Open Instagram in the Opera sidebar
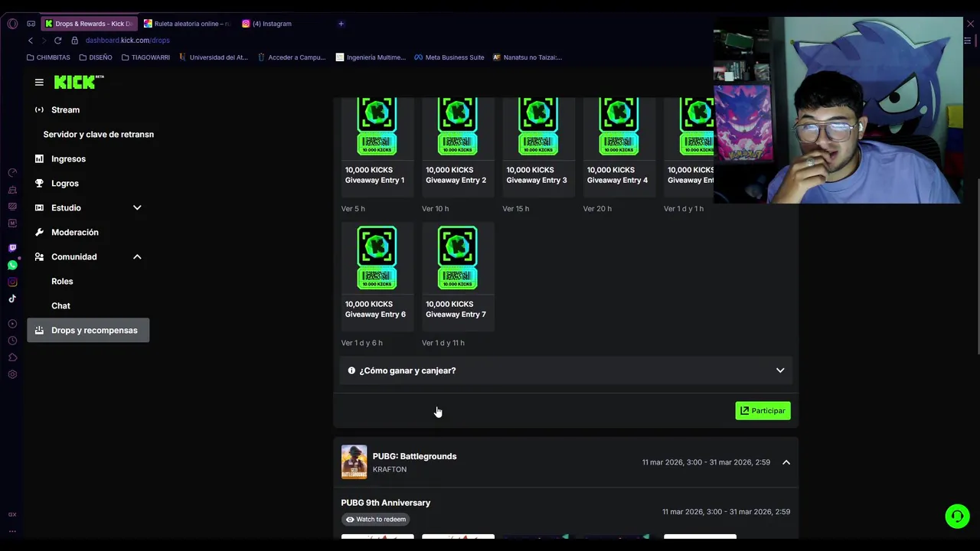980x551 pixels. pos(12,282)
